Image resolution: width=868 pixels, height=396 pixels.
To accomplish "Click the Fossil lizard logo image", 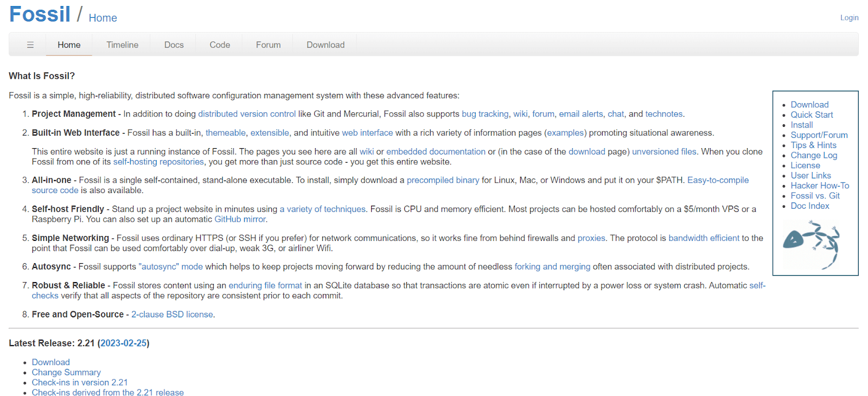I will 811,245.
